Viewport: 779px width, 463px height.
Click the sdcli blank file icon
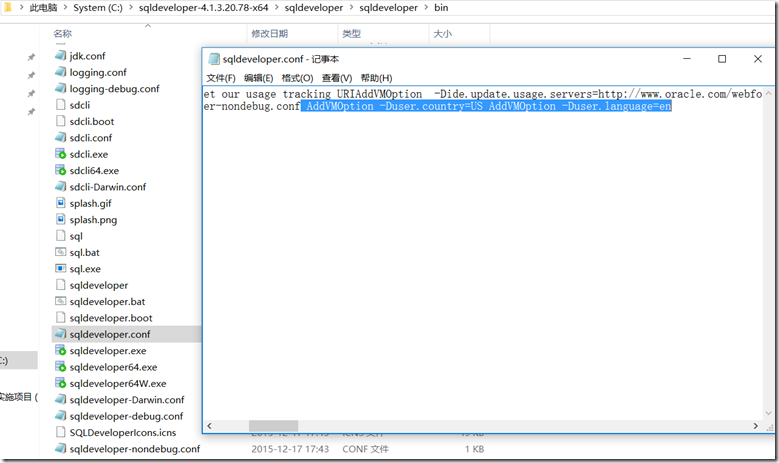tap(61, 105)
